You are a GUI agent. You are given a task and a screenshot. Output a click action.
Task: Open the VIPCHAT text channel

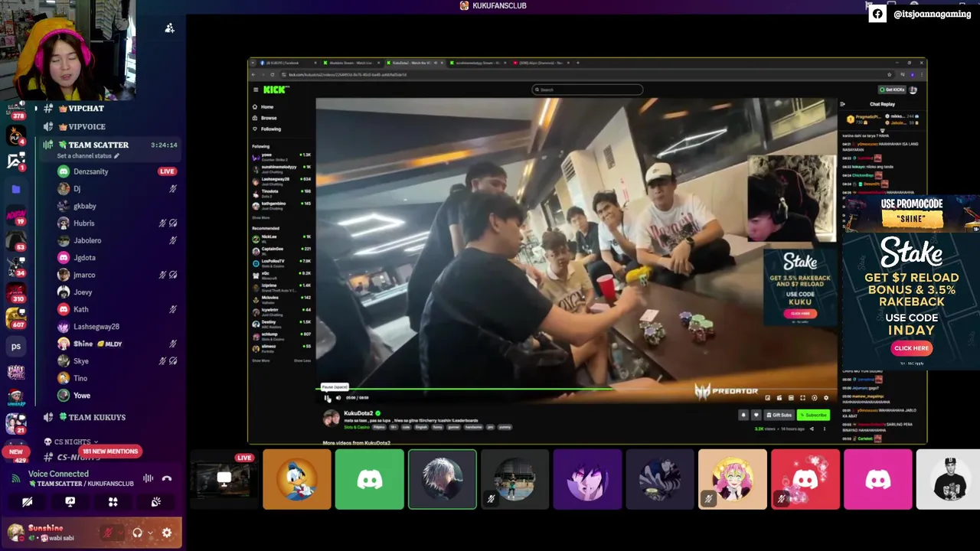pos(86,109)
